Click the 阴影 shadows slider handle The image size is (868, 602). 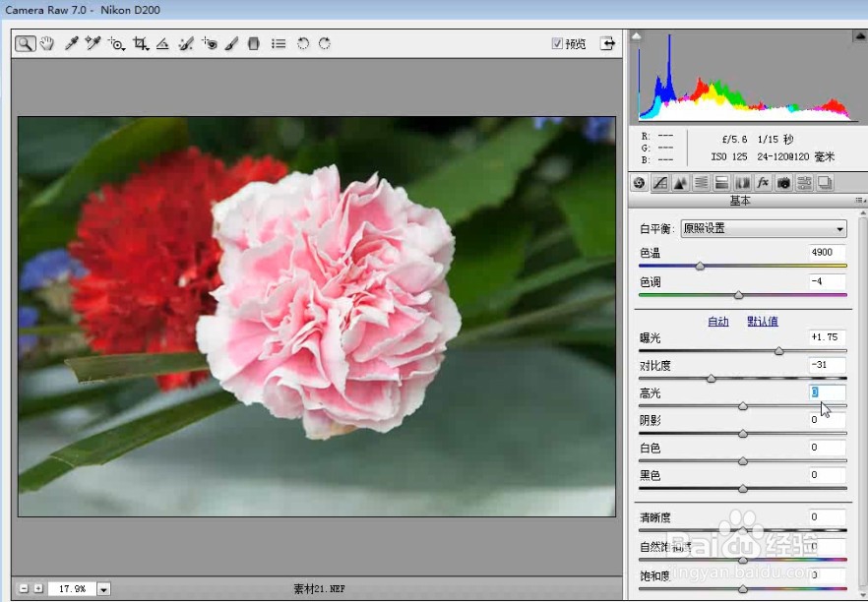(x=743, y=434)
